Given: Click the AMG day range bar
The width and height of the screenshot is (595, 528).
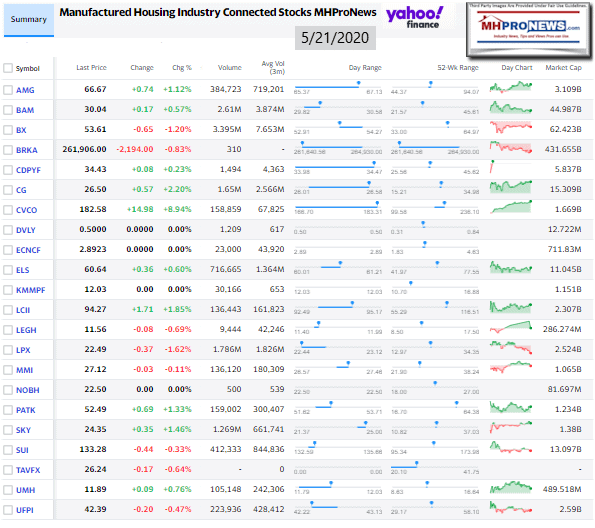Looking at the screenshot, I should (338, 87).
